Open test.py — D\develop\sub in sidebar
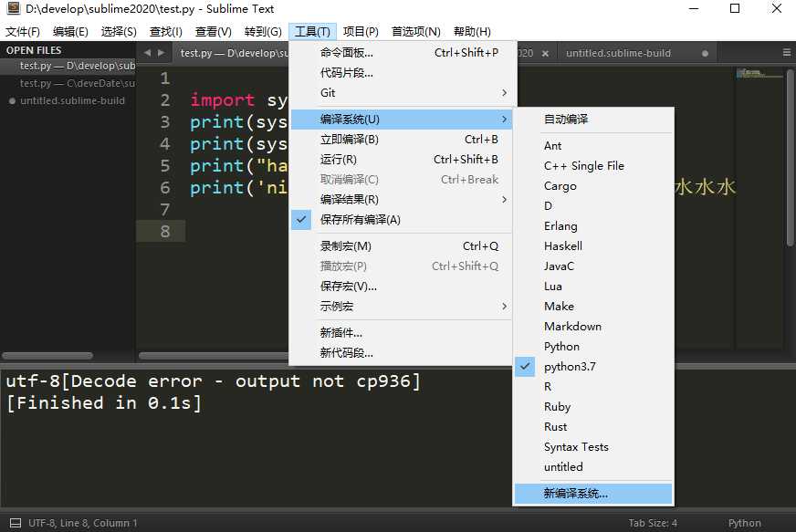 (x=68, y=66)
